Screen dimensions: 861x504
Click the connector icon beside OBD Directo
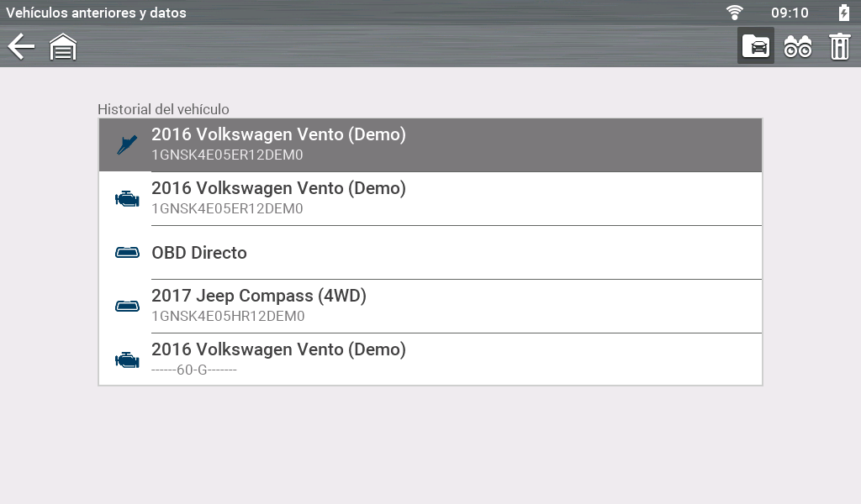127,253
